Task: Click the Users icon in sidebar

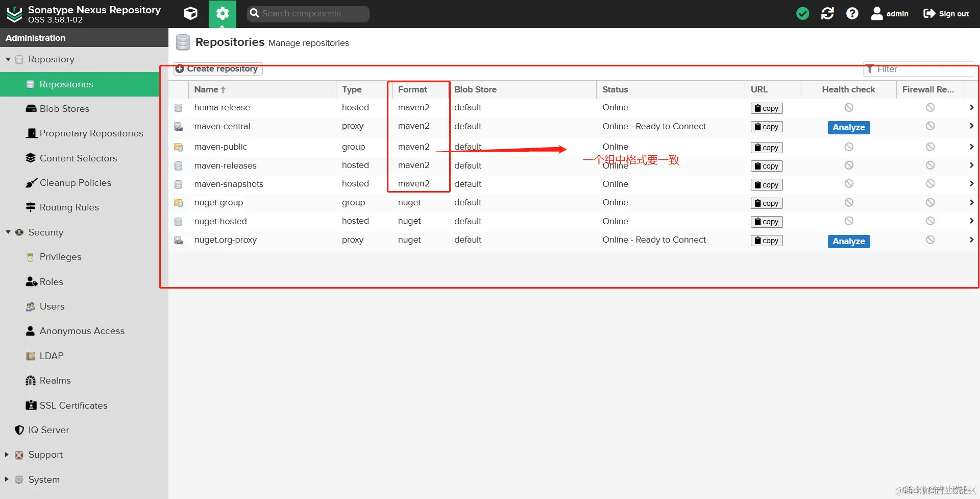Action: click(31, 306)
